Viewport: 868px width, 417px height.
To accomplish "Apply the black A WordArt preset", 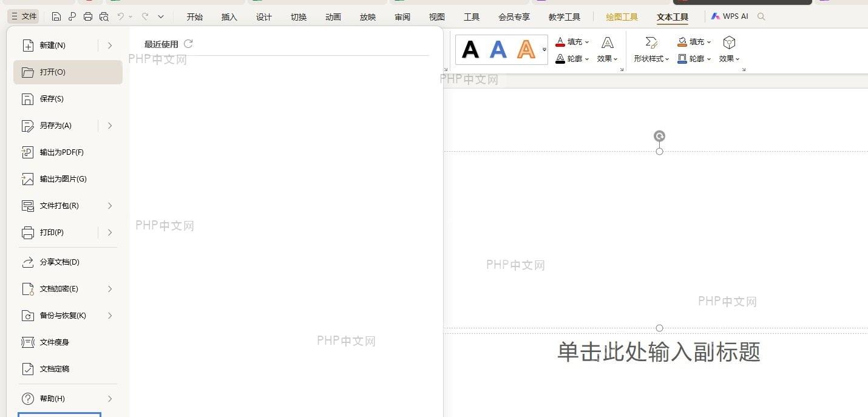I will (x=470, y=50).
